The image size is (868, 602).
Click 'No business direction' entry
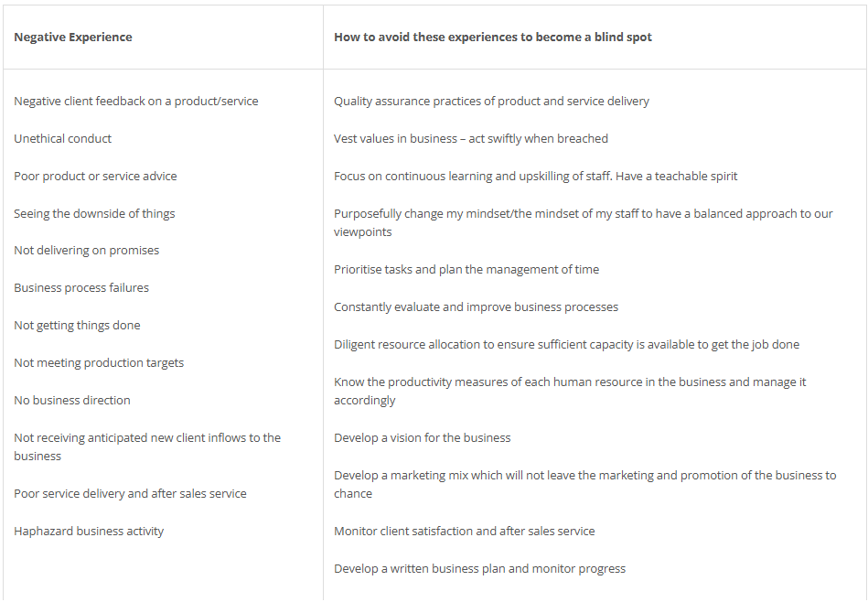tap(72, 401)
